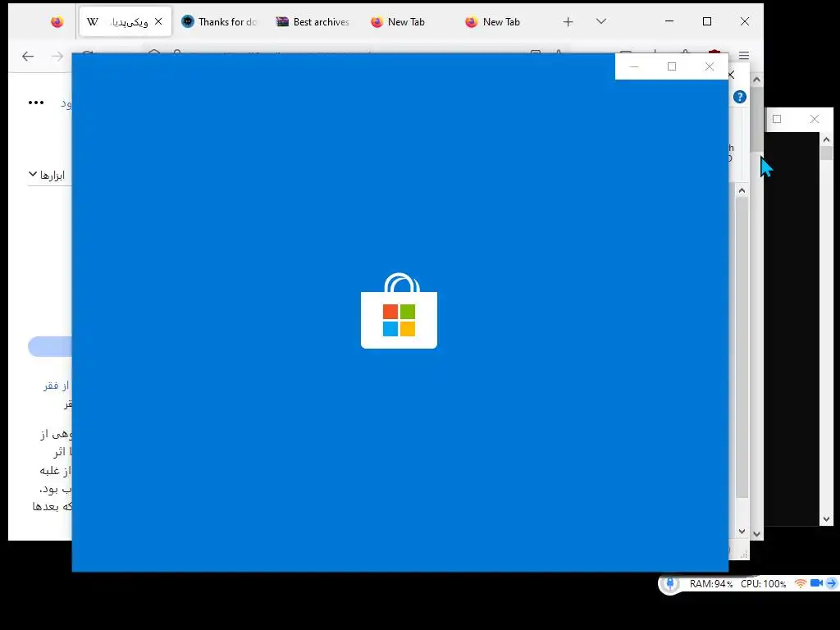Open the three-dots menu on Wikipedia page

coord(36,103)
